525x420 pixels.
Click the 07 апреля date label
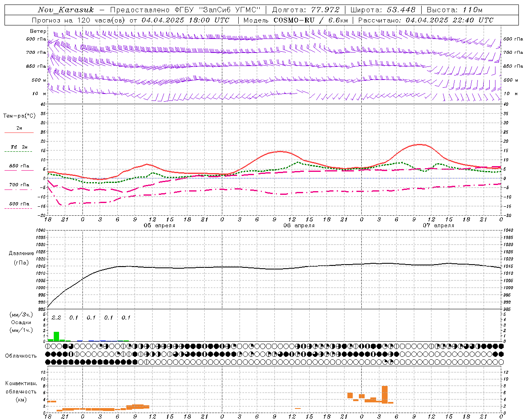tap(438, 226)
